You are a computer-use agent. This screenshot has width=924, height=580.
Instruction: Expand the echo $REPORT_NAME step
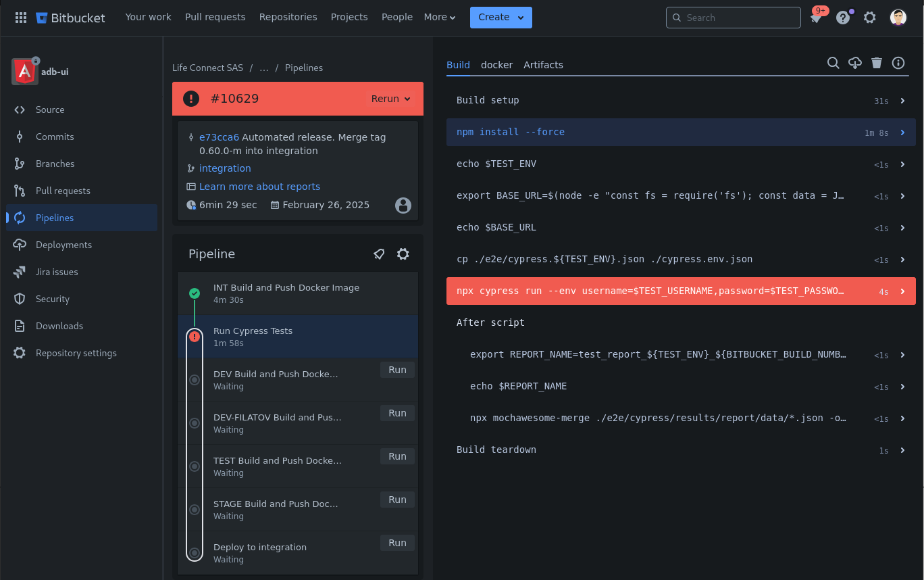click(681, 386)
